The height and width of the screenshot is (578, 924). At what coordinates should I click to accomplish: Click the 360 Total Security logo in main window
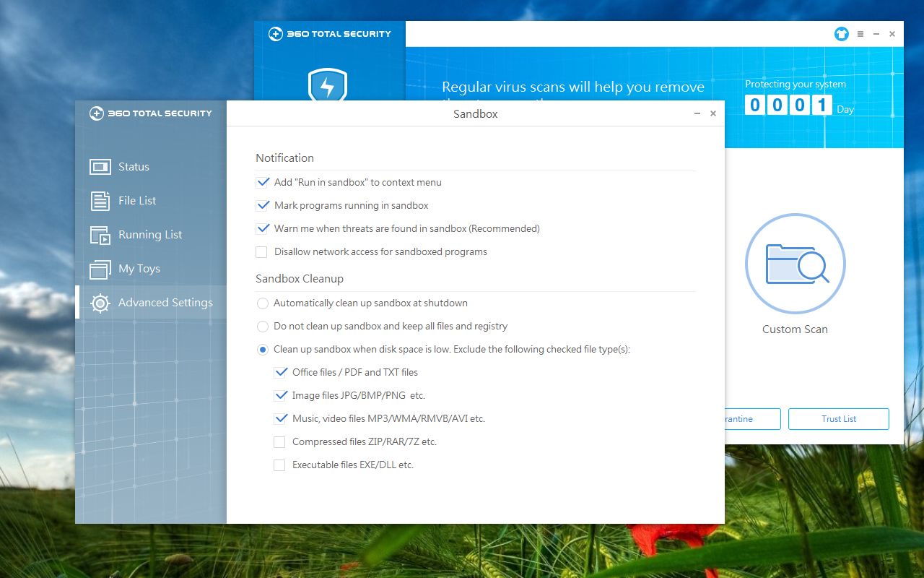(x=329, y=34)
